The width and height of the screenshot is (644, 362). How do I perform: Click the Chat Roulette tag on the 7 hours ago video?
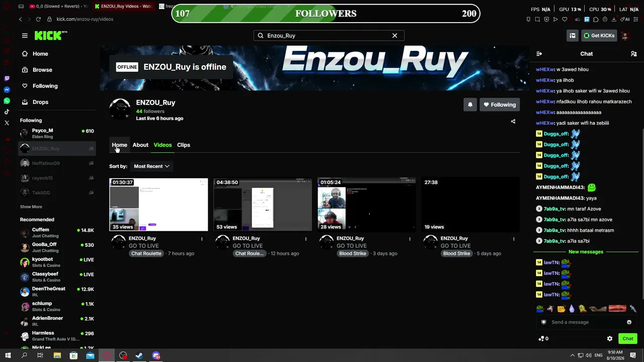point(146,253)
